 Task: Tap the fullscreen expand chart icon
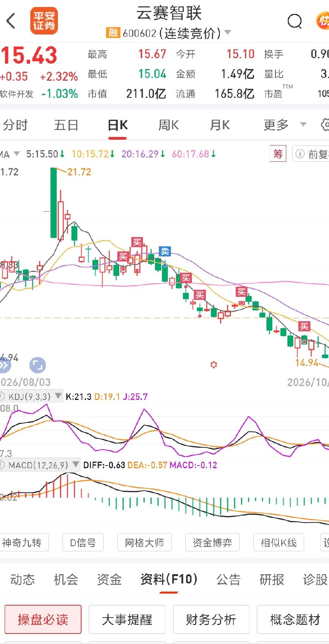[37, 365]
